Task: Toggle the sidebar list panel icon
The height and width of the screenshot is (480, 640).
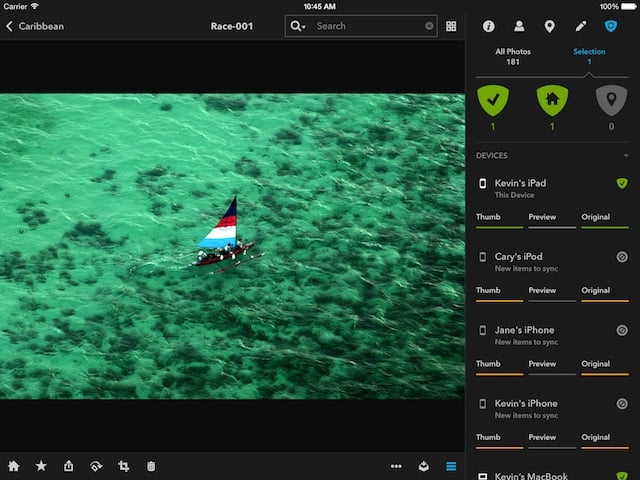Action: click(451, 466)
